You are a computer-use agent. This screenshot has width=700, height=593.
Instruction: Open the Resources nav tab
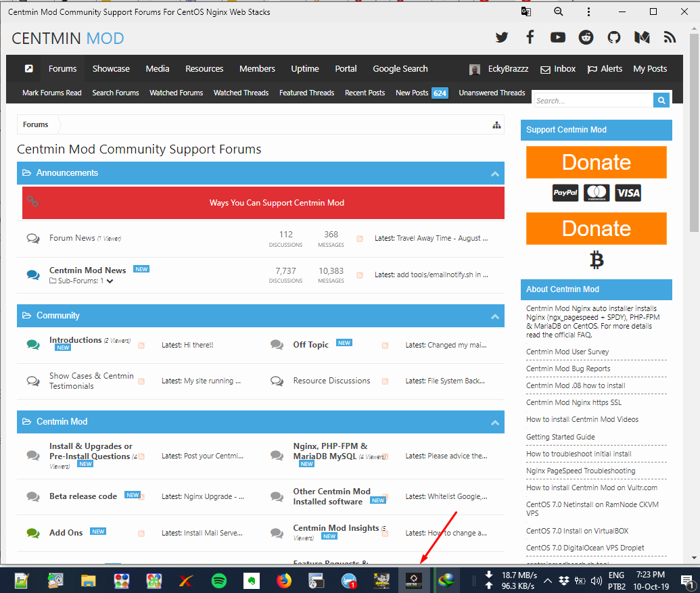pyautogui.click(x=204, y=69)
